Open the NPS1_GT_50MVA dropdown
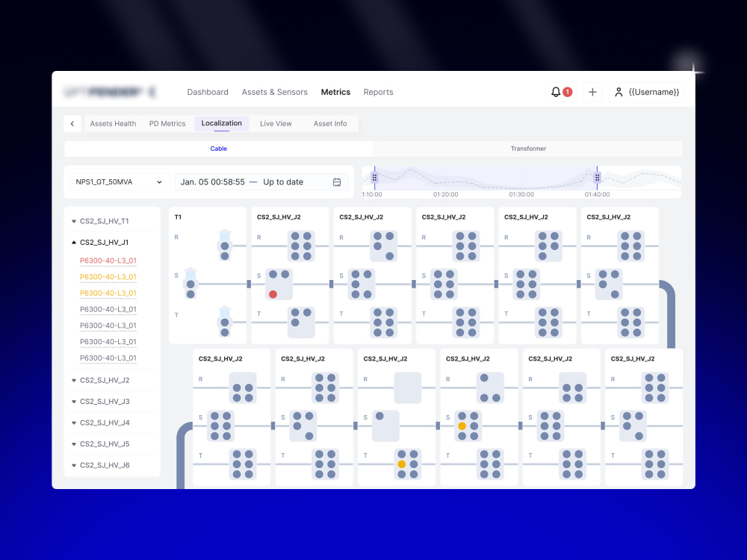This screenshot has width=747, height=560. (x=119, y=182)
